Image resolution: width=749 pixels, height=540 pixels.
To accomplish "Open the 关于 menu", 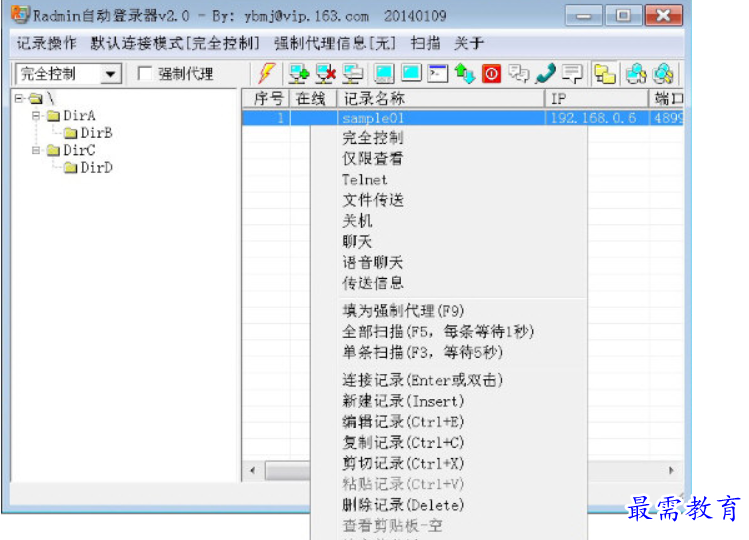I will click(469, 43).
